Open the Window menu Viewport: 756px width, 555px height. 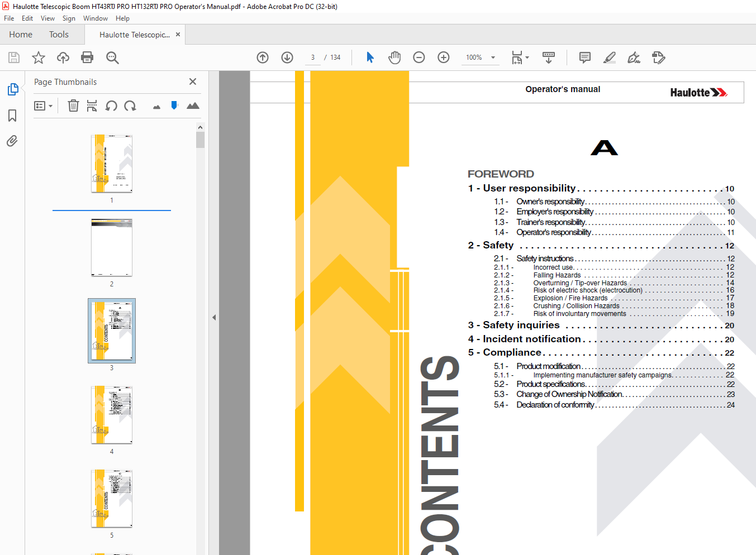[x=96, y=18]
